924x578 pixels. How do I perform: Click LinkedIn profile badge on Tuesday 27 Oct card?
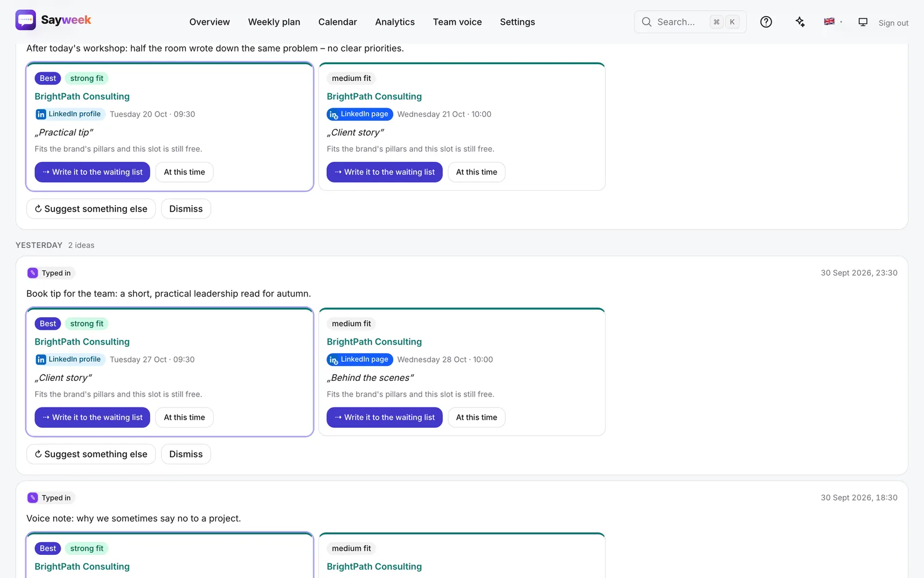70,360
